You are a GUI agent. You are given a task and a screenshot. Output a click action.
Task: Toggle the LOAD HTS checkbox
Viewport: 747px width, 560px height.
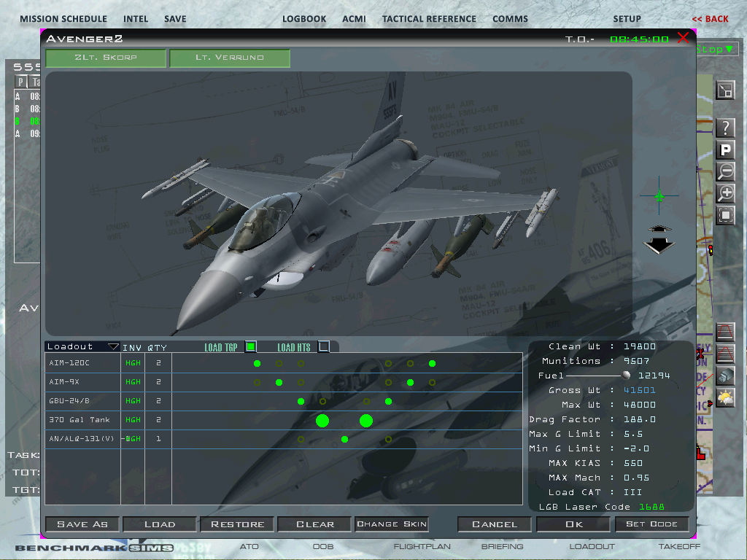pyautogui.click(x=323, y=346)
